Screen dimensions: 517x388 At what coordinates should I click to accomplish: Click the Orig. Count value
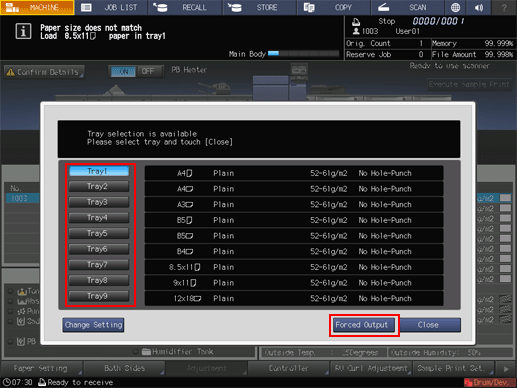pos(421,43)
